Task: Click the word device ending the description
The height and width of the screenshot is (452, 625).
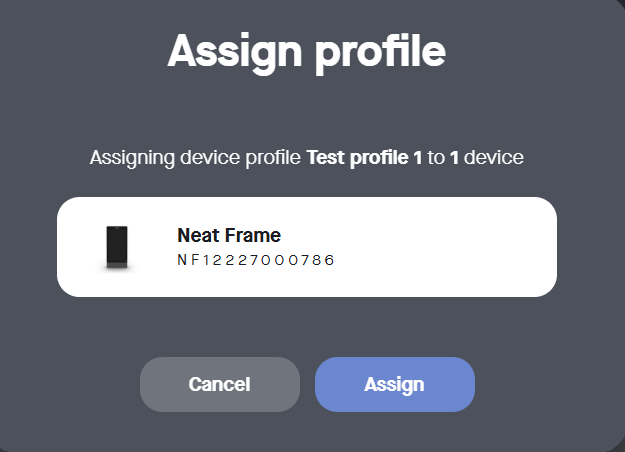Action: tap(494, 158)
